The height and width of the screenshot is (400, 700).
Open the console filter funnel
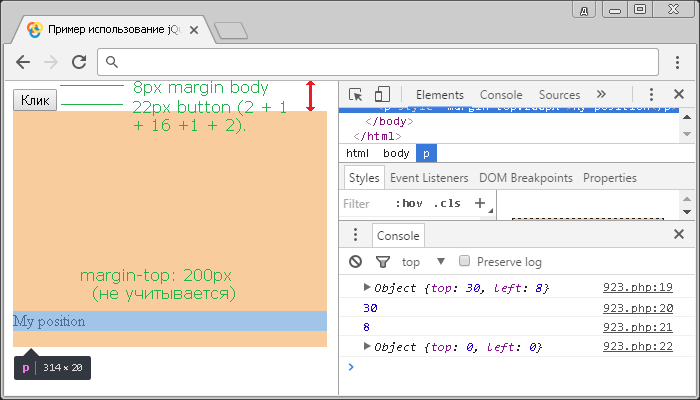383,262
